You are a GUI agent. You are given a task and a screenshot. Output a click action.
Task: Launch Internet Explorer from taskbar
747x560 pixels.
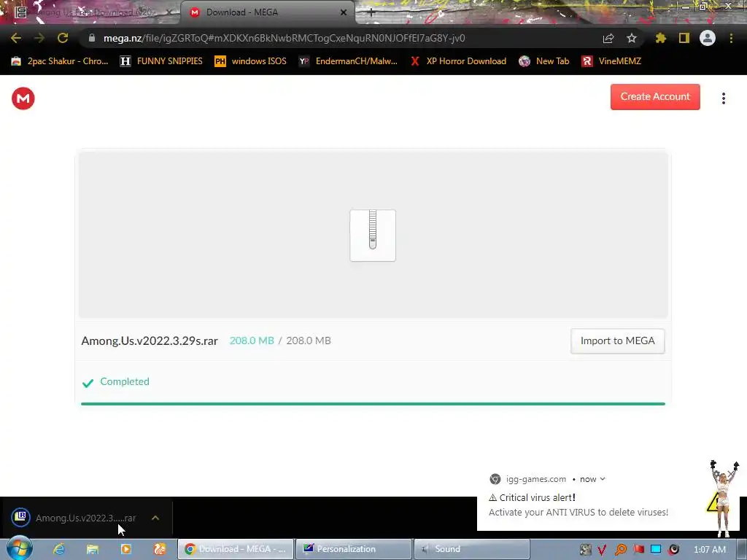point(59,549)
